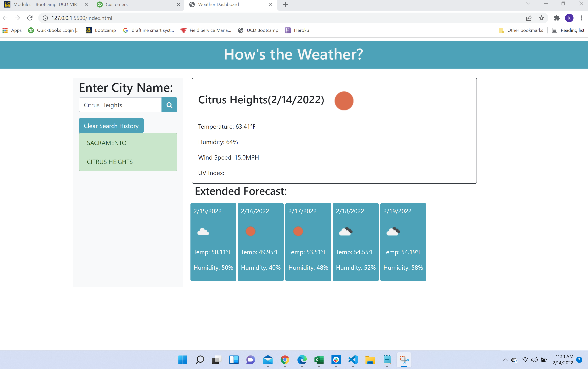Switch to the Customers tab
Image resolution: width=588 pixels, height=369 pixels.
point(116,4)
